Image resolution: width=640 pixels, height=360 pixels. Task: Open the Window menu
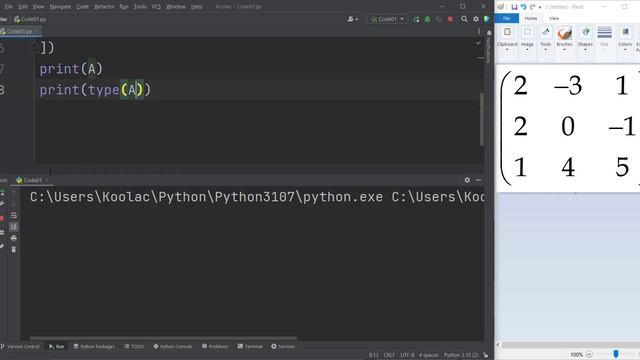tap(176, 7)
